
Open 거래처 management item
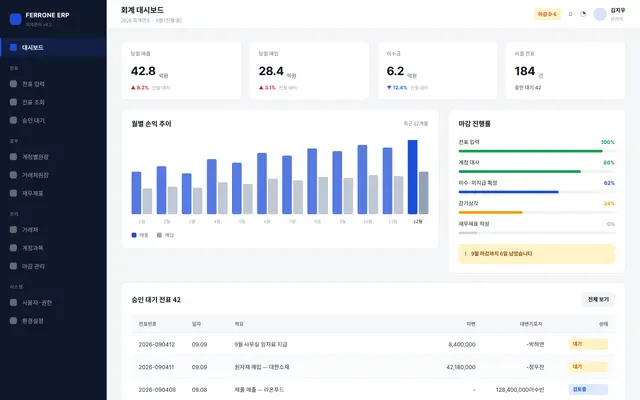click(x=53, y=229)
